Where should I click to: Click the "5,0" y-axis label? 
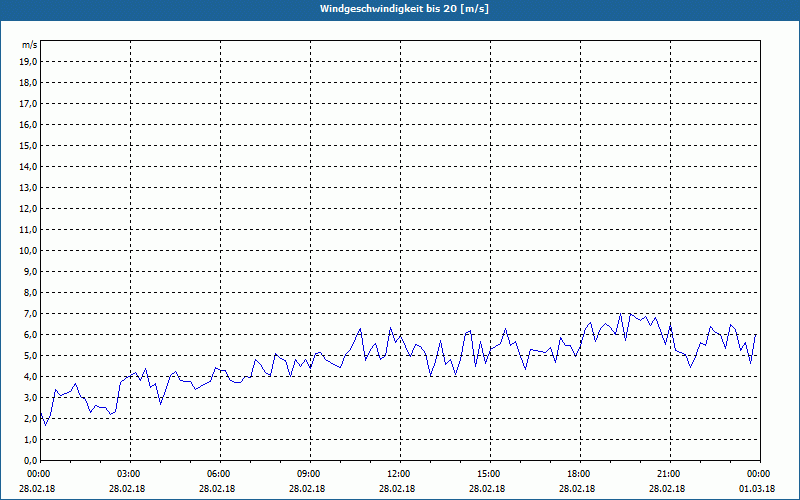point(30,356)
